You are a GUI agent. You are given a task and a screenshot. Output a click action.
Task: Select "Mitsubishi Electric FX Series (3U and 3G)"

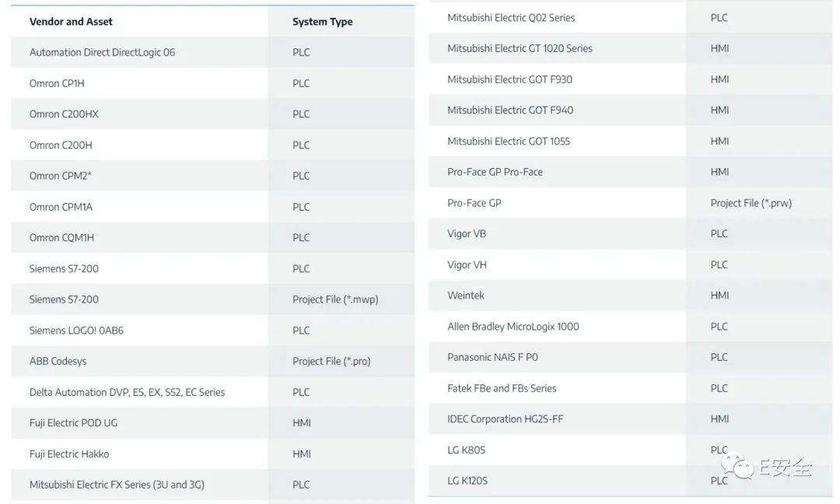[x=117, y=485]
